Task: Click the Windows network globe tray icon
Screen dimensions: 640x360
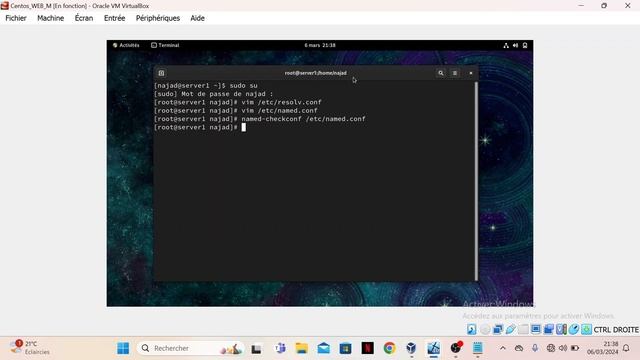Action: point(551,348)
